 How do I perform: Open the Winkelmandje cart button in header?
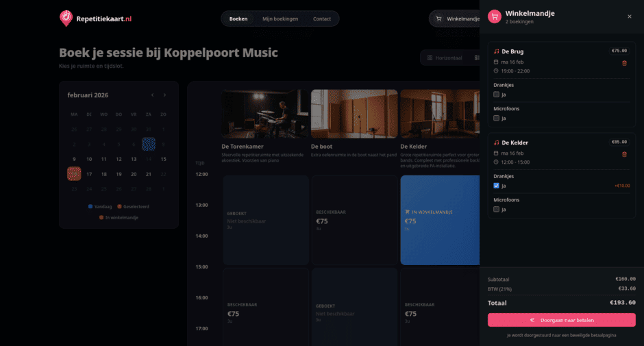coord(454,19)
